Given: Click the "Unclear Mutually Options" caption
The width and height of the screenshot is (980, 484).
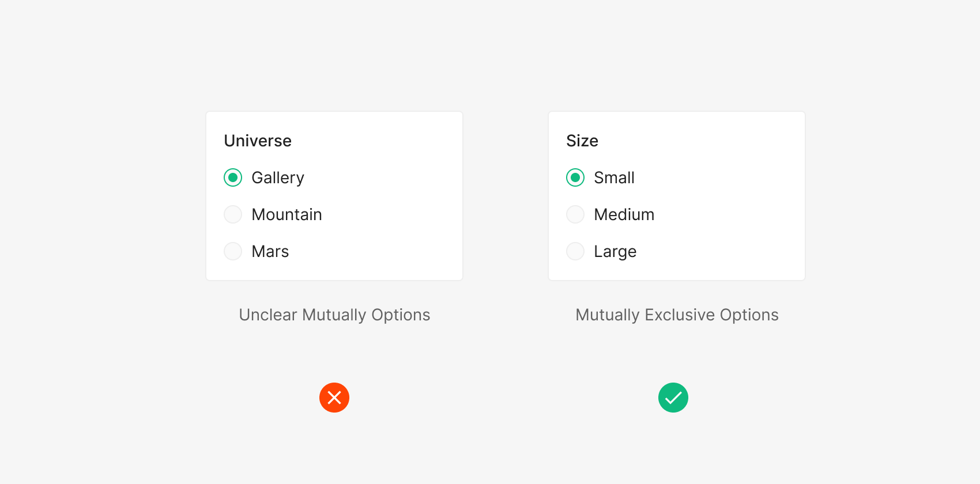Looking at the screenshot, I should 334,315.
